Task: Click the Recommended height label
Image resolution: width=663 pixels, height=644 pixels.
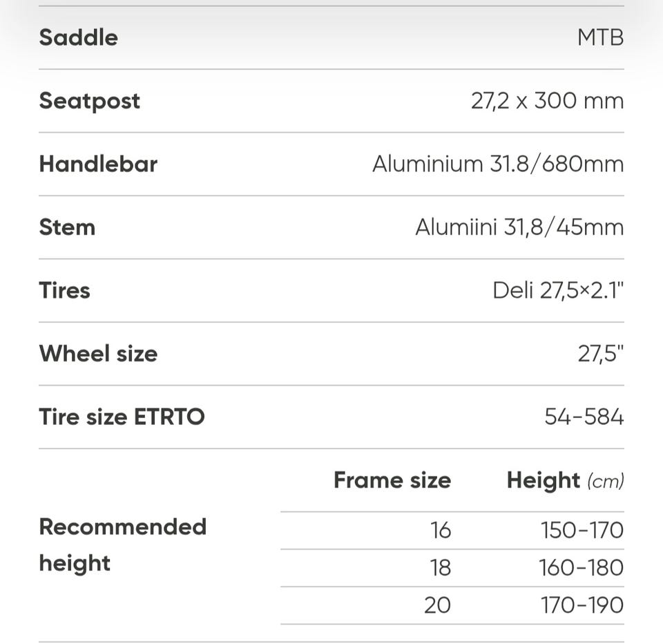Action: pos(122,544)
